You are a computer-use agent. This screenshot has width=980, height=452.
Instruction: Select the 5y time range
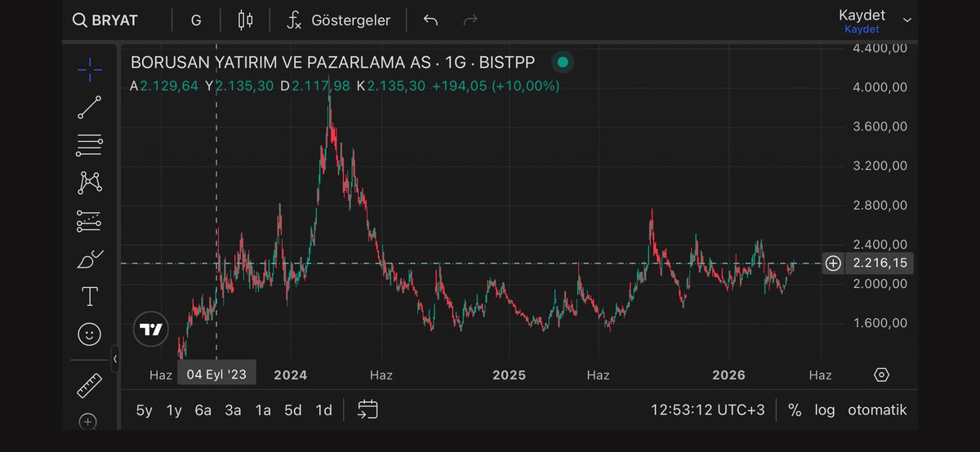[144, 410]
